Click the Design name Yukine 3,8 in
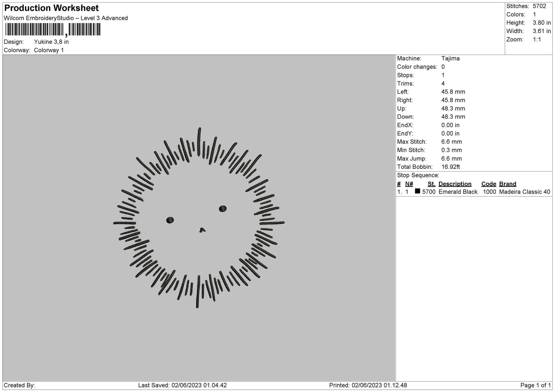 tap(51, 42)
